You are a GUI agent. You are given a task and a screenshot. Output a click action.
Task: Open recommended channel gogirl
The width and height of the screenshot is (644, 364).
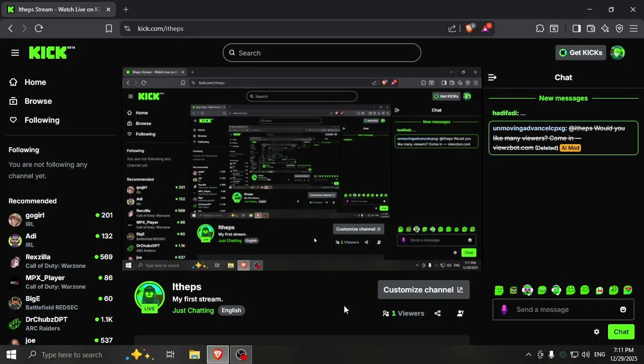click(x=61, y=219)
